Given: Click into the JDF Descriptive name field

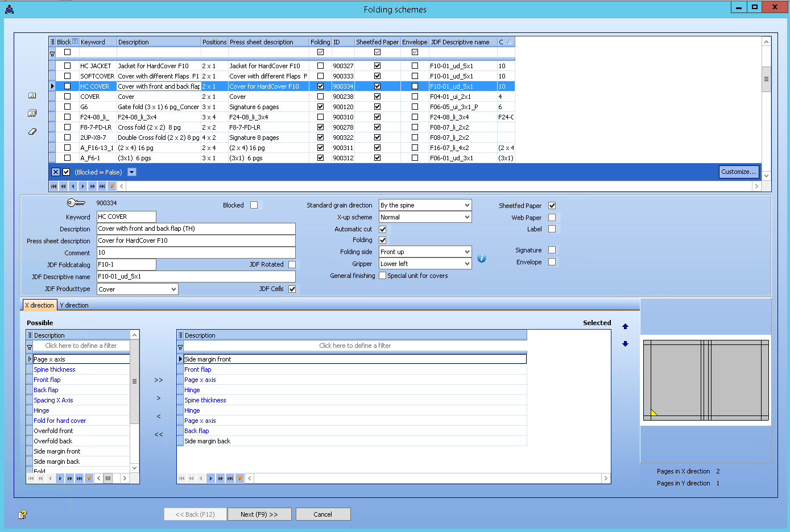Looking at the screenshot, I should (x=196, y=277).
